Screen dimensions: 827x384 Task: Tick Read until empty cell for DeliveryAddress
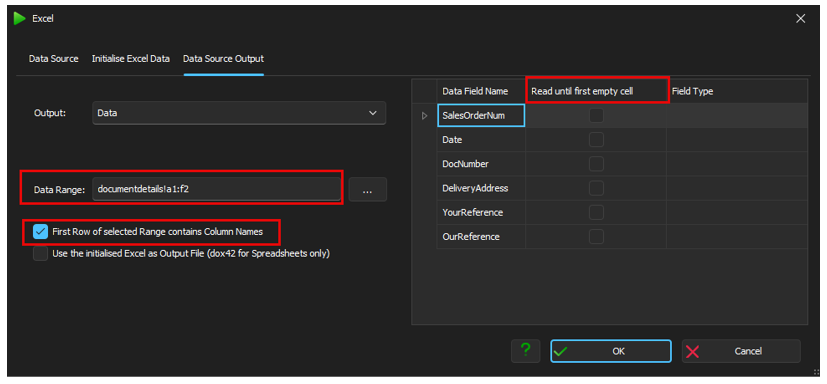pyautogui.click(x=597, y=188)
